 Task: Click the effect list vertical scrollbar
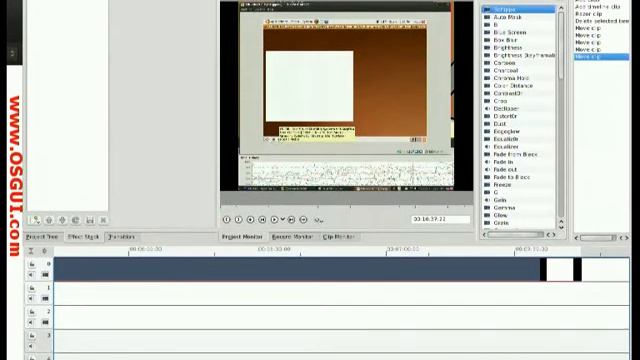point(561,45)
